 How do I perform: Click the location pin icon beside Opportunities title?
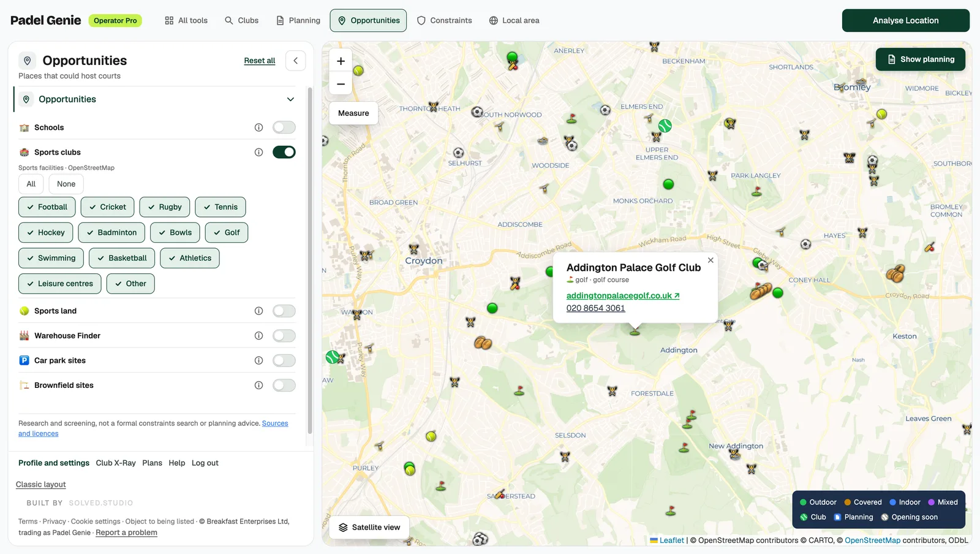coord(27,61)
